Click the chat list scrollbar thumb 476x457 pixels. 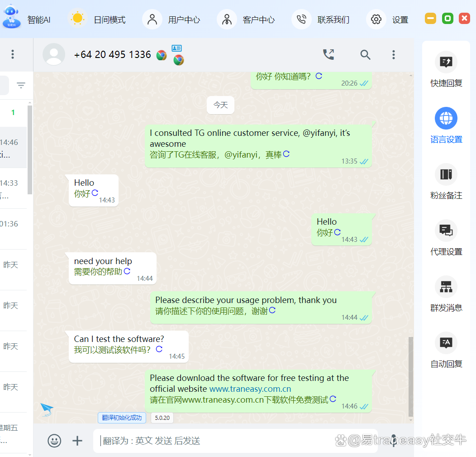point(30,150)
